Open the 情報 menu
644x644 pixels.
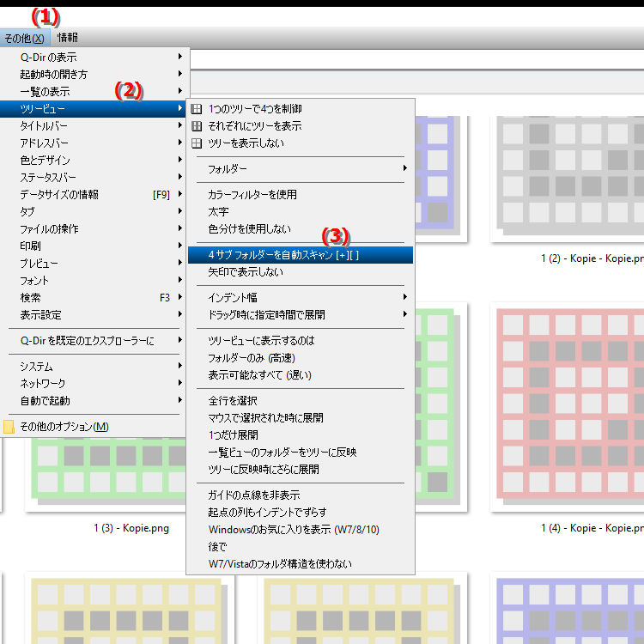coord(68,38)
